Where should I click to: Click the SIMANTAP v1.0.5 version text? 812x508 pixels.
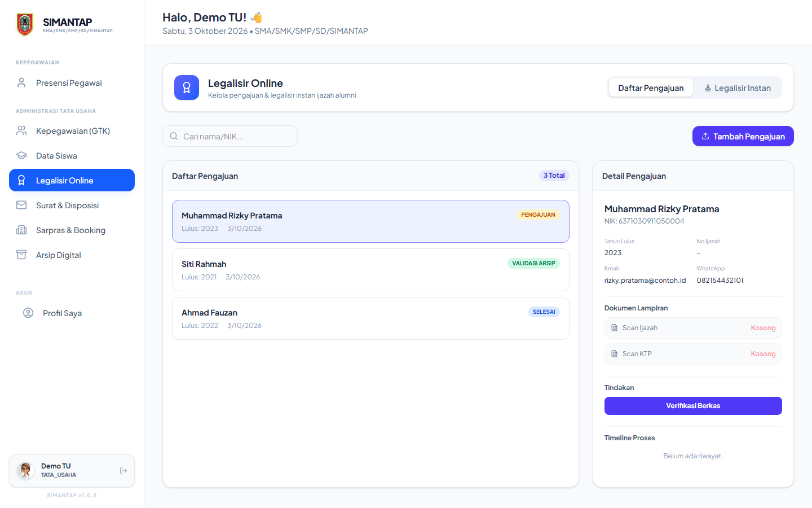tap(72, 496)
